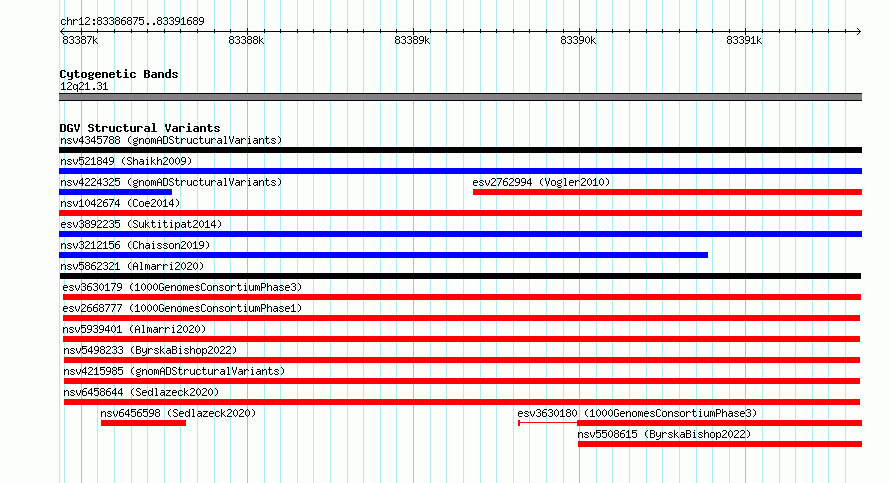
Task: Click the blue nsv3212156 variant bar
Action: 384,255
